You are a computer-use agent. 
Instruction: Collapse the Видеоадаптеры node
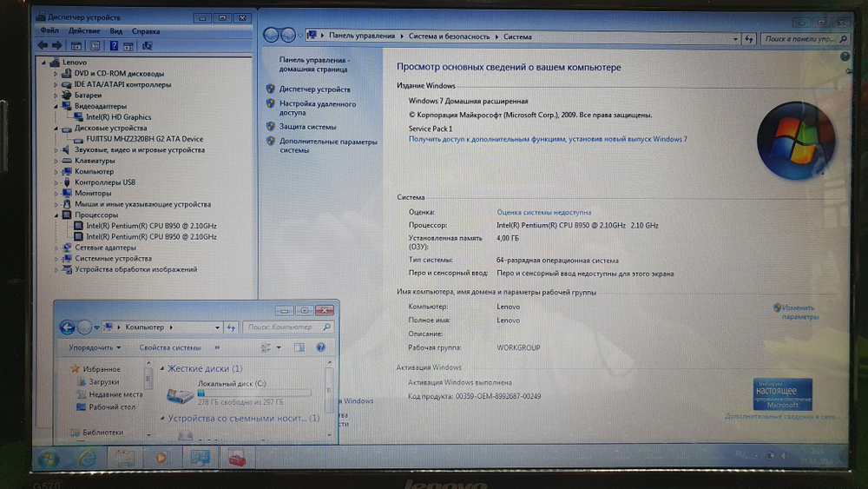pyautogui.click(x=56, y=106)
